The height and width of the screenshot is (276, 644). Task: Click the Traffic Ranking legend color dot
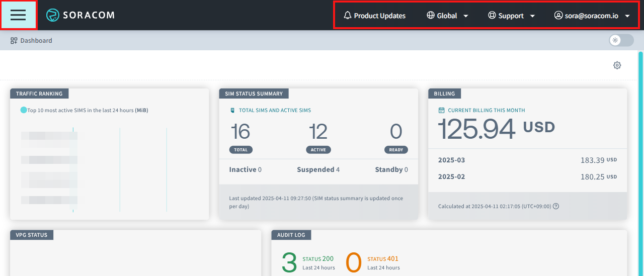pyautogui.click(x=24, y=110)
